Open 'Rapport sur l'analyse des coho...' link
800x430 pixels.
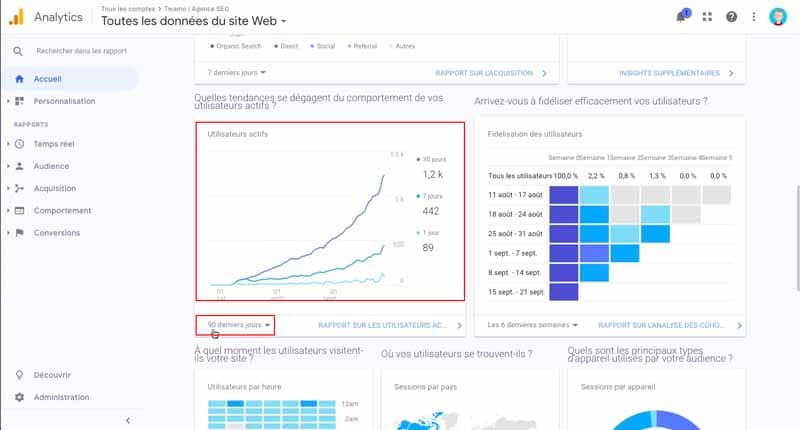tap(661, 325)
